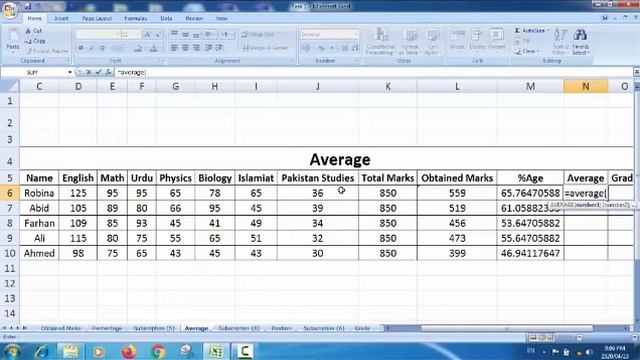Toggle top vertical alignment
The height and width of the screenshot is (360, 640).
point(174,34)
